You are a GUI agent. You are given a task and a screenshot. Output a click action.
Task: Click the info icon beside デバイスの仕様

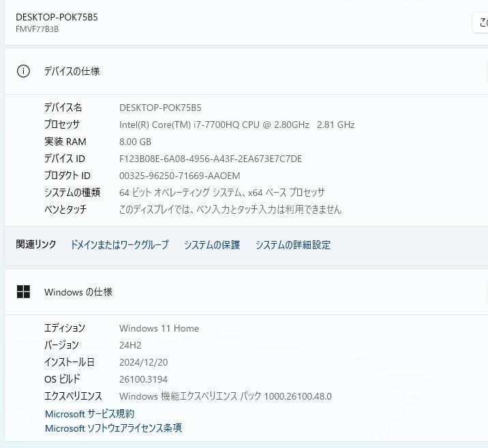click(23, 71)
